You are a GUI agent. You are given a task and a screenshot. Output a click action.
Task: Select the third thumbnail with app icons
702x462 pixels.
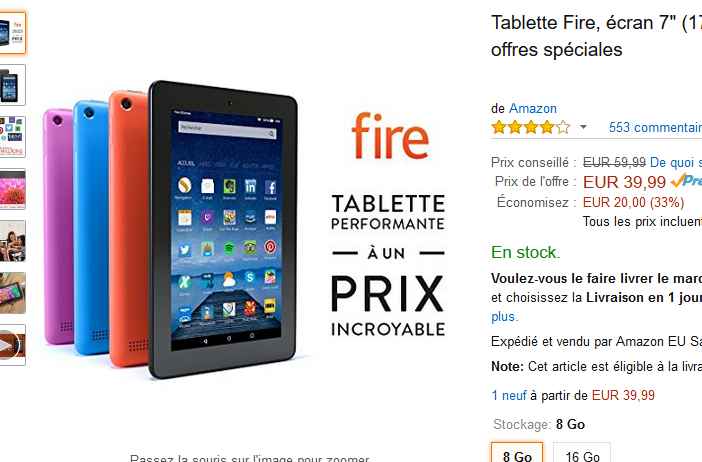[x=13, y=137]
